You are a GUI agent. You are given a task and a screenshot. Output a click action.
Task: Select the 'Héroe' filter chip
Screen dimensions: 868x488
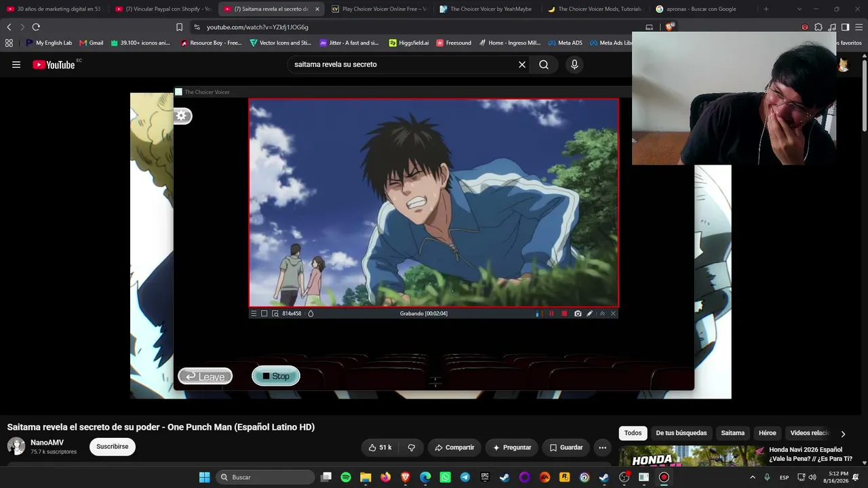pyautogui.click(x=767, y=433)
